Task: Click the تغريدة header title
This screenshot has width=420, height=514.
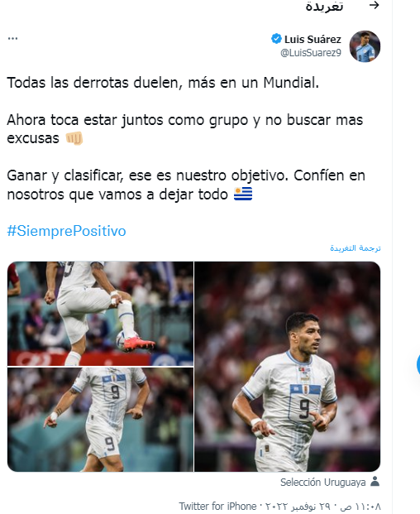Action: [x=324, y=7]
